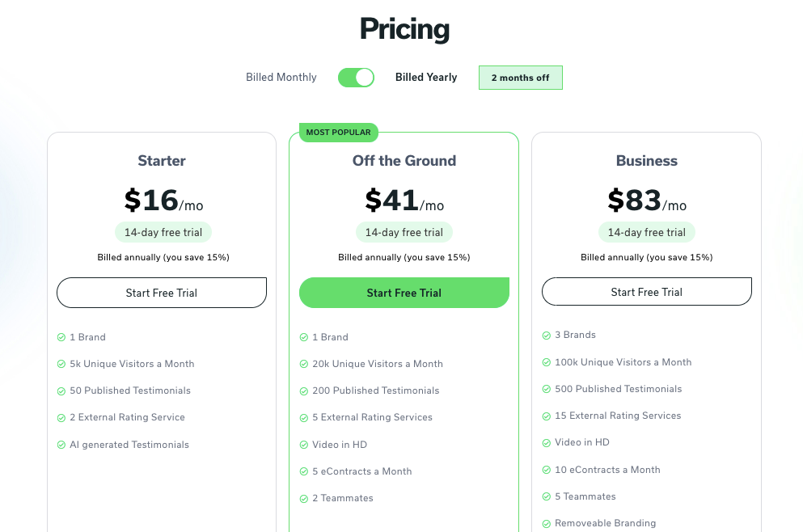Viewport: 803px width, 532px height.
Task: Click checkmark icon next to 3 Brands
Action: pos(547,336)
